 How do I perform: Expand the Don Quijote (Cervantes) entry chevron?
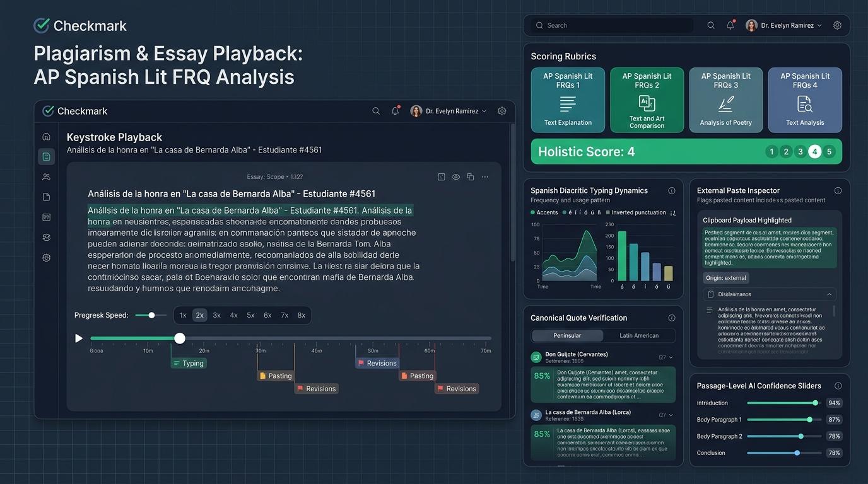click(670, 357)
